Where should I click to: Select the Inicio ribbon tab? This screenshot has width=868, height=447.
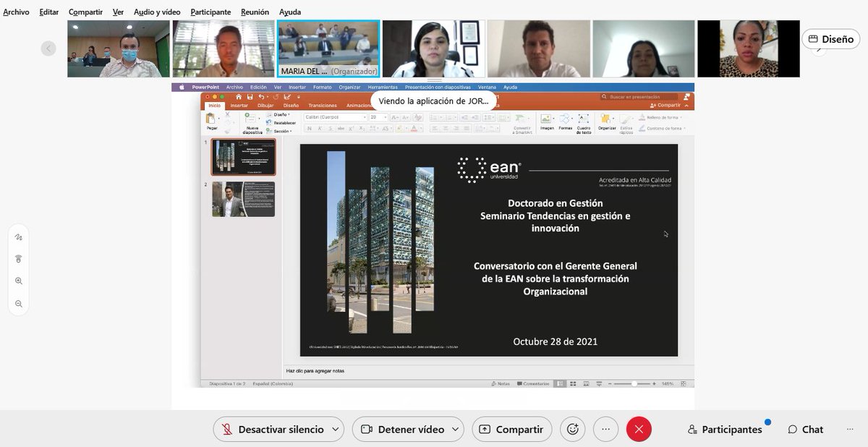[x=214, y=105]
